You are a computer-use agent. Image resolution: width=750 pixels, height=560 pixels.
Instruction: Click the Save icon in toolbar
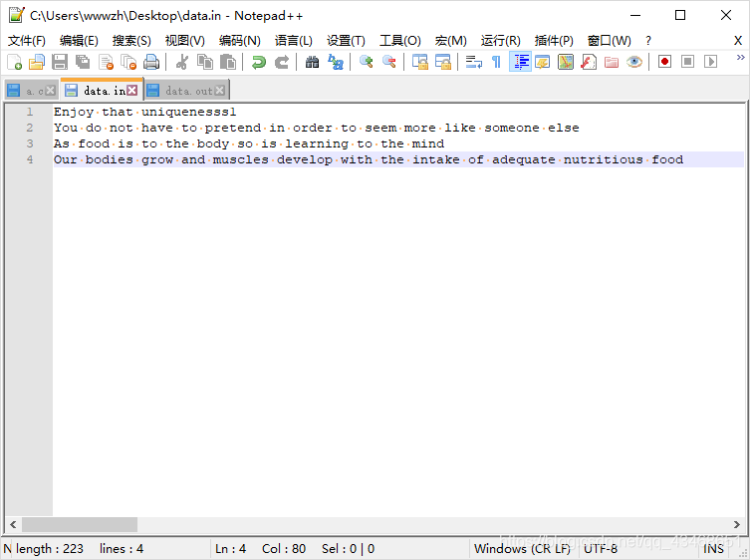tap(60, 62)
